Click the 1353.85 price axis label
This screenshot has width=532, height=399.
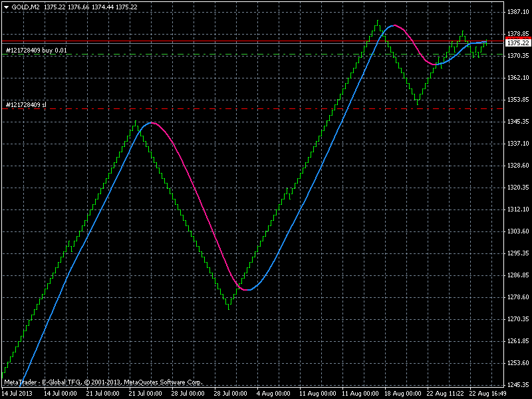click(518, 100)
